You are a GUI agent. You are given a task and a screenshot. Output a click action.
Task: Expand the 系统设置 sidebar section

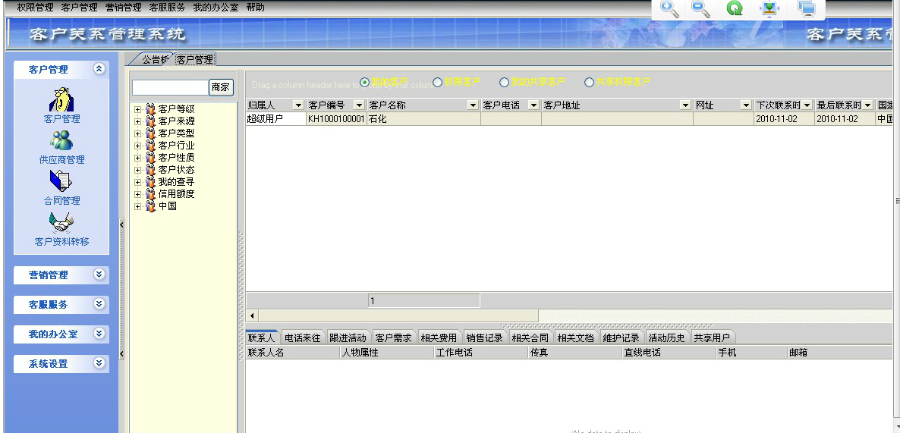pos(99,364)
